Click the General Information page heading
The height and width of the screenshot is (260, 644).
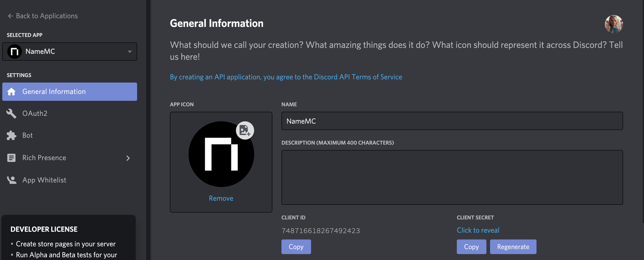click(217, 23)
